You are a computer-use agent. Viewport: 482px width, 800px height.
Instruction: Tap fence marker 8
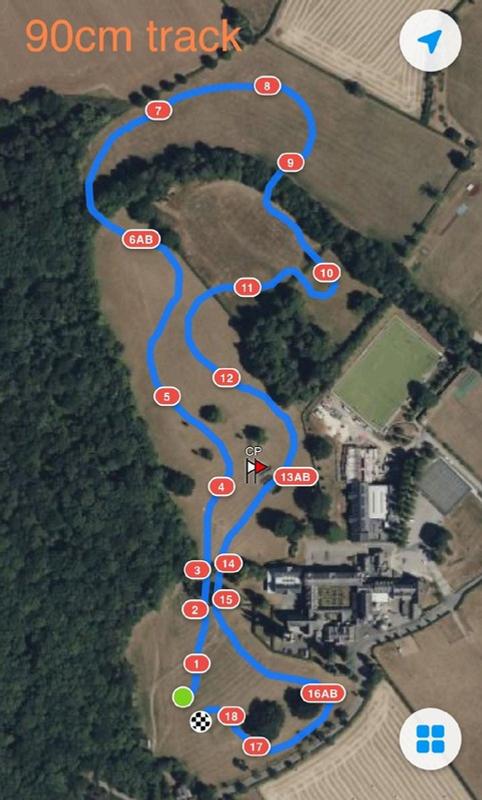click(x=267, y=86)
